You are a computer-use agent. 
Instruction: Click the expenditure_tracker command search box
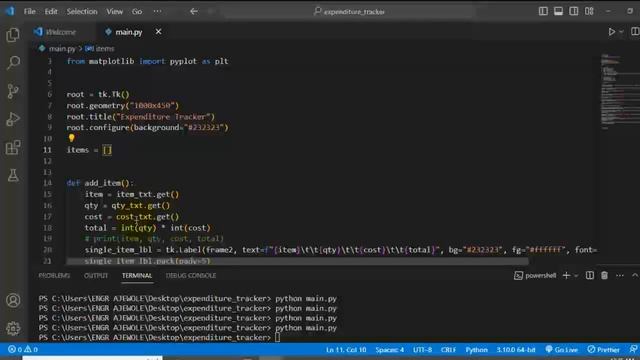coord(349,11)
